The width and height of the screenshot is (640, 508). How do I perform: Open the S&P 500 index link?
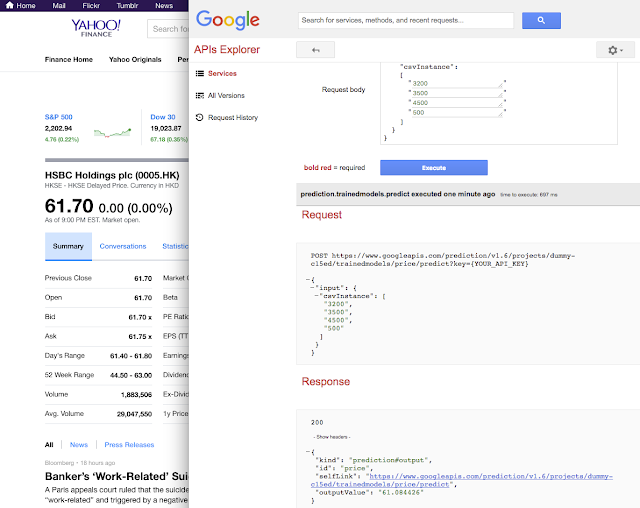tap(58, 117)
